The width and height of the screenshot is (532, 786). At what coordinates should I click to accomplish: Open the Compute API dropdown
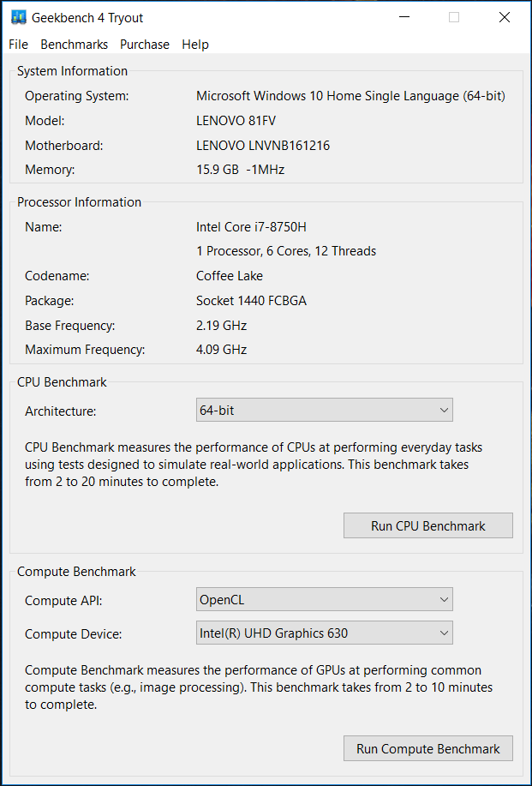324,599
